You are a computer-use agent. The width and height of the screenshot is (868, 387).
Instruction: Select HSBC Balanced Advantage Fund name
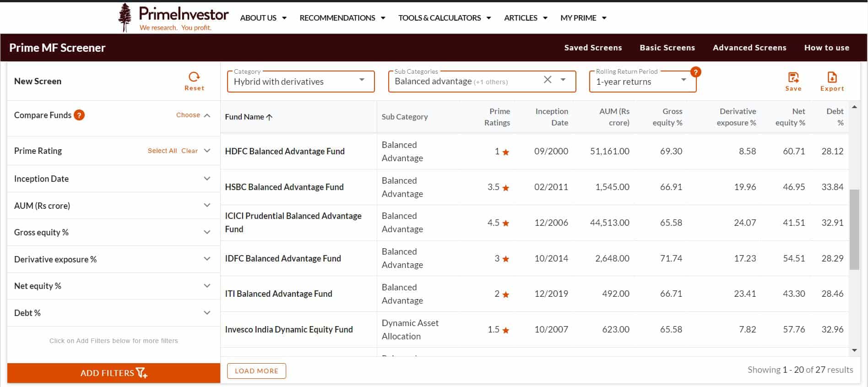coord(284,187)
